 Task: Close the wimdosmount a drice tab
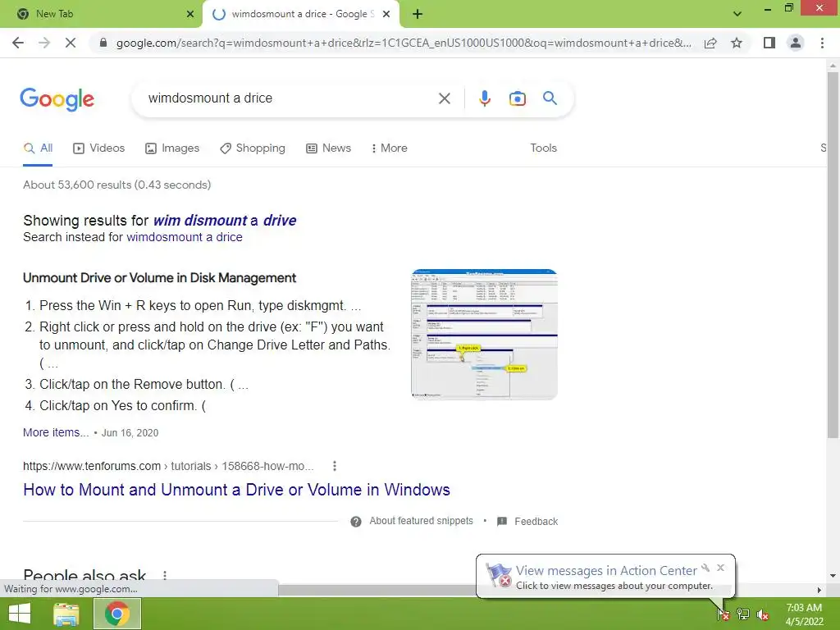pos(386,14)
